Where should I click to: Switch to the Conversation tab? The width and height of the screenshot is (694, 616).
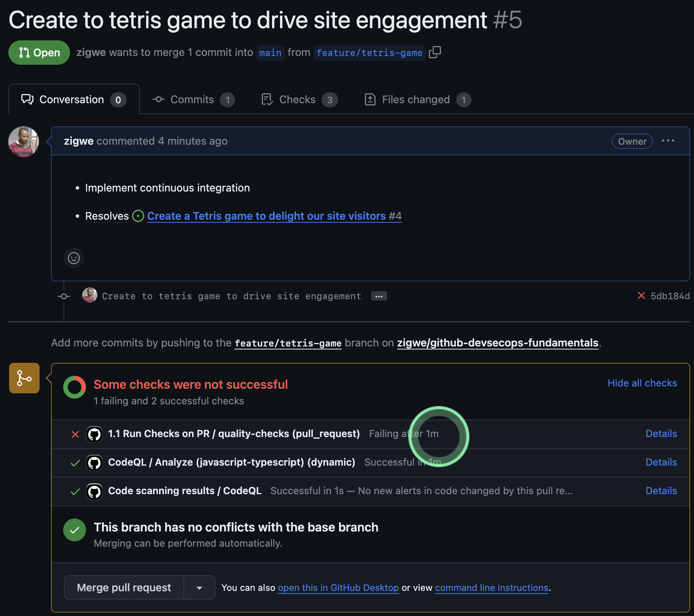74,99
